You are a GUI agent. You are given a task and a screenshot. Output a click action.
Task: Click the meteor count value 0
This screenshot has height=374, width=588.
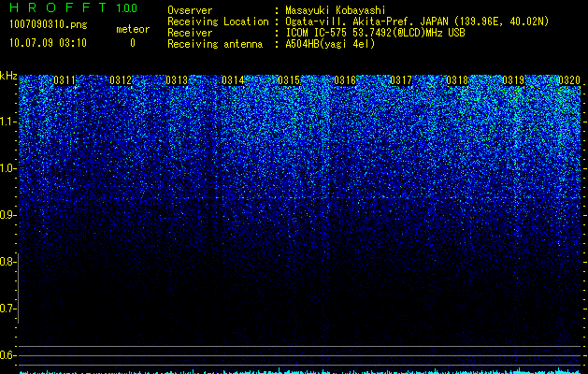click(133, 43)
